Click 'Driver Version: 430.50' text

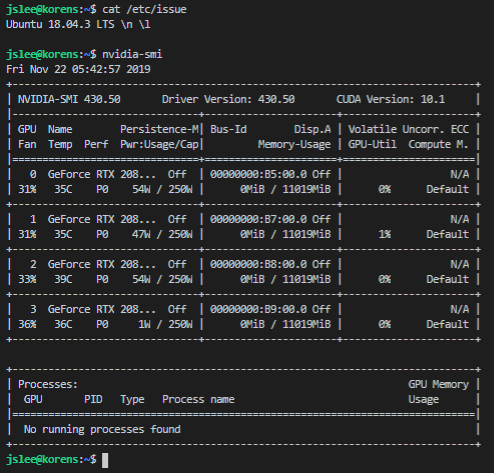coord(228,99)
